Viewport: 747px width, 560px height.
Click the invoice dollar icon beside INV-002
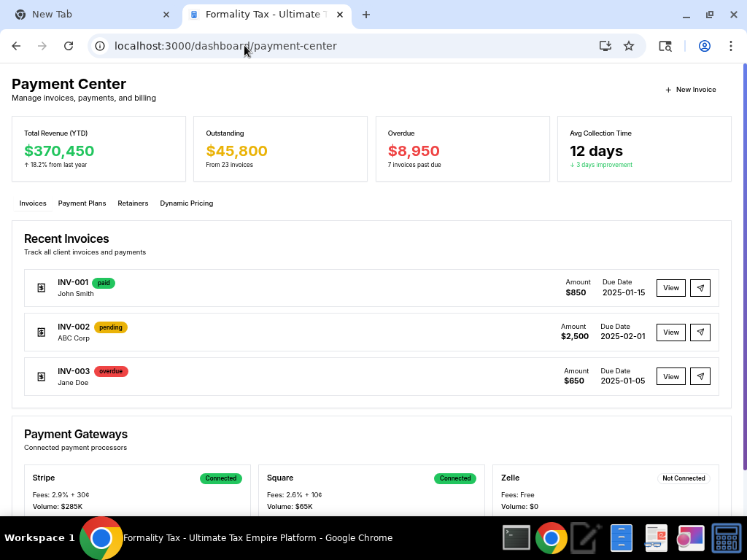pos(42,332)
